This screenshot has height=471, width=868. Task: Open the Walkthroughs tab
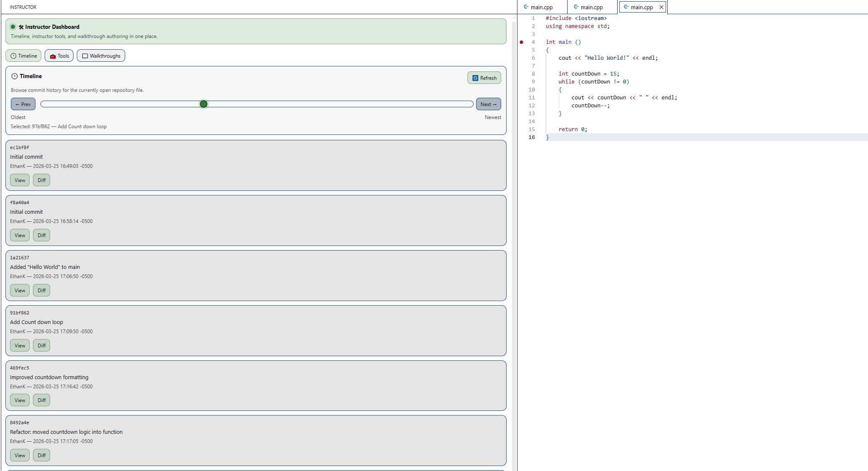(101, 56)
